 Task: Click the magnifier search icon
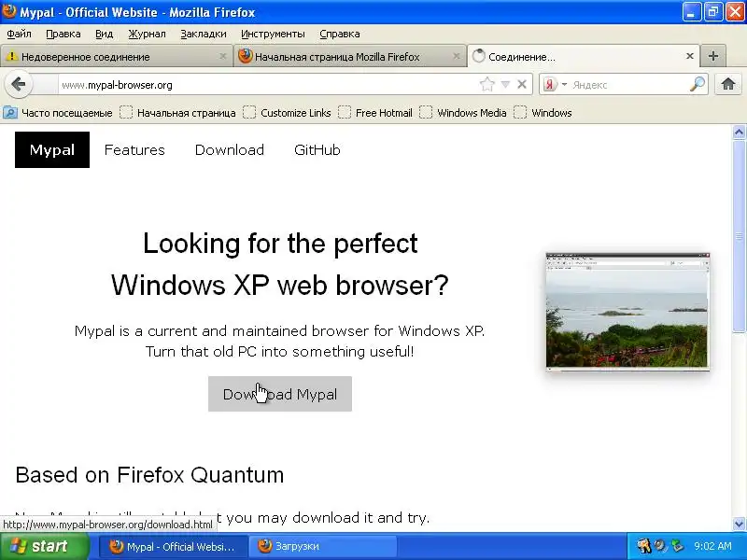(697, 84)
